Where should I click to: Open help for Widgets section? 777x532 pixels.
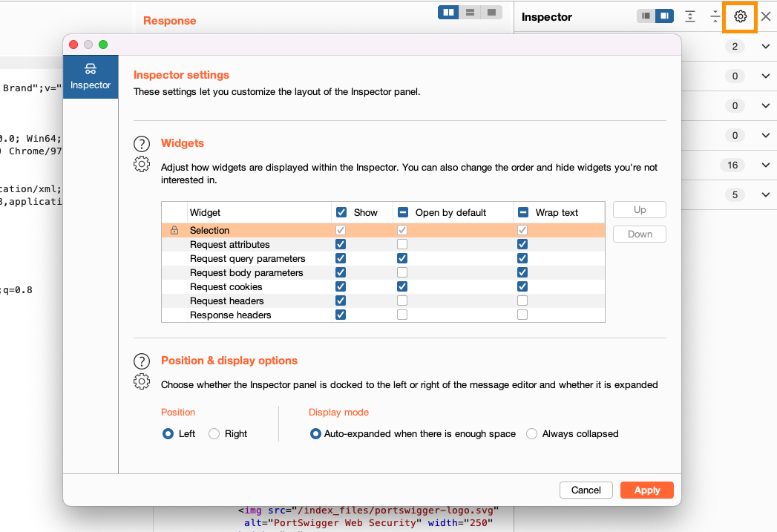coord(142,144)
